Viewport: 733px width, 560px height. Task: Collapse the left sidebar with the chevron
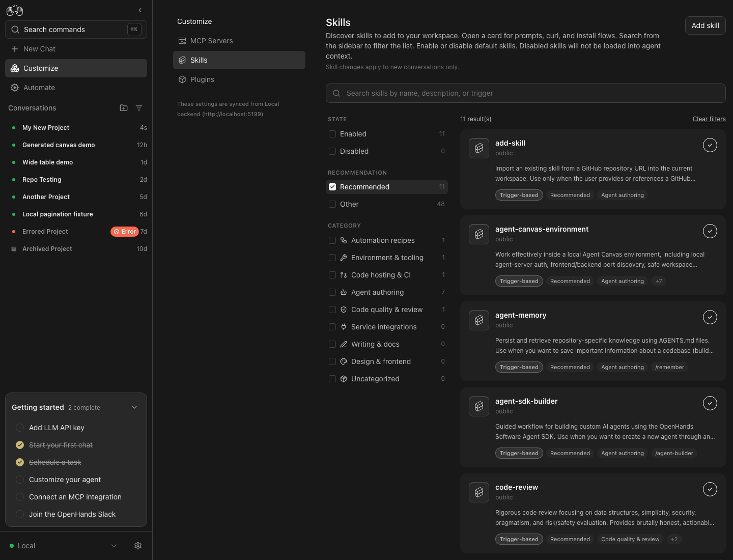coord(140,10)
